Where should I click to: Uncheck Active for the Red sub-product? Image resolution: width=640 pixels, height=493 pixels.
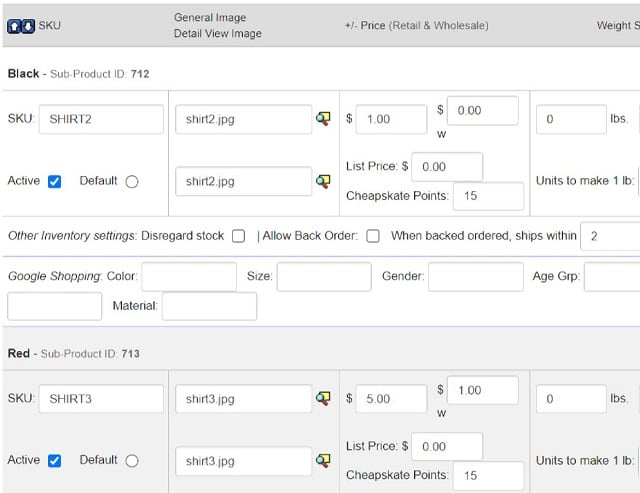coord(55,460)
